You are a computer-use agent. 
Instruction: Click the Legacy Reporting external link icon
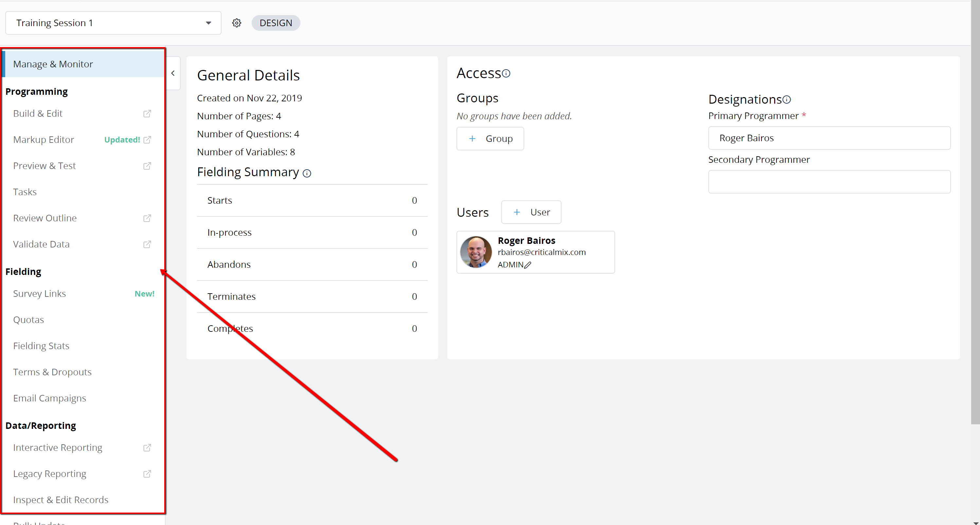[147, 474]
